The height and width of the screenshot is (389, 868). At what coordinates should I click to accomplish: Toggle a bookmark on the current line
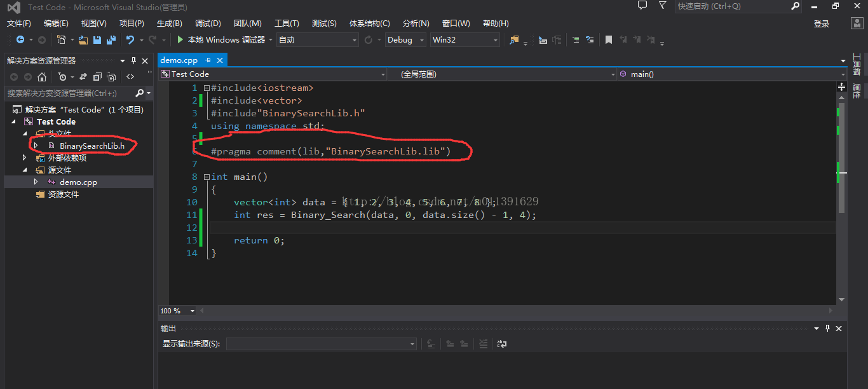pos(609,39)
